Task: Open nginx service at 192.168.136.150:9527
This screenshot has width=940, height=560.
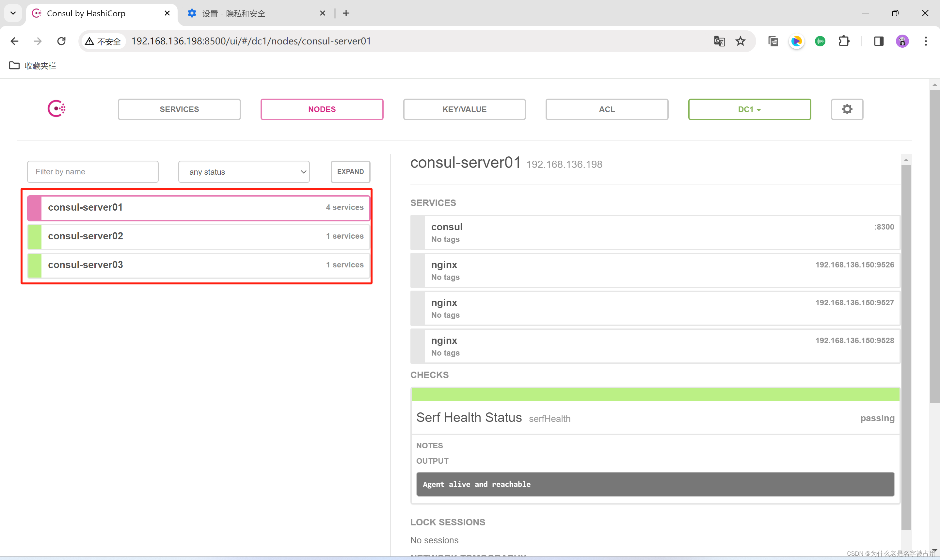Action: pos(655,308)
